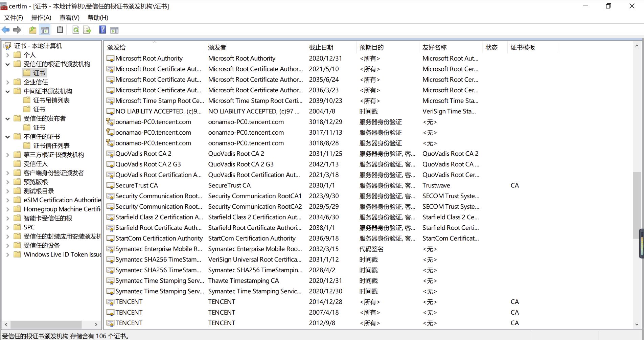644x340 pixels.
Task: Click the folder icon beside 智能卡受信任的根
Action: (17, 218)
